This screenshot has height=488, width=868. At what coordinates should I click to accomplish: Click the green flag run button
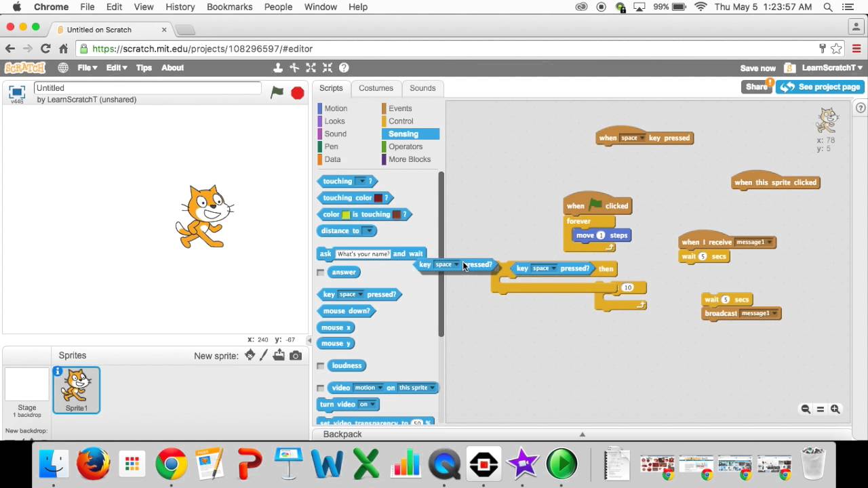click(x=277, y=92)
